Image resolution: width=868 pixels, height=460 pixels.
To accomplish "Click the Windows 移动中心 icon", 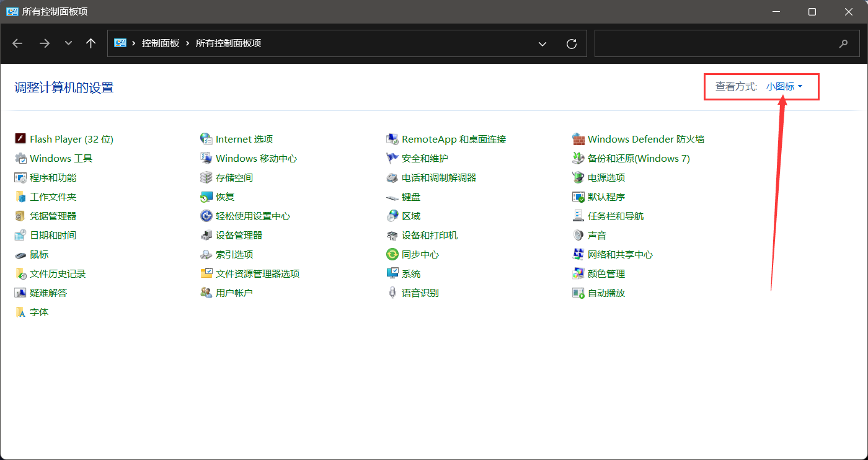I will 206,158.
